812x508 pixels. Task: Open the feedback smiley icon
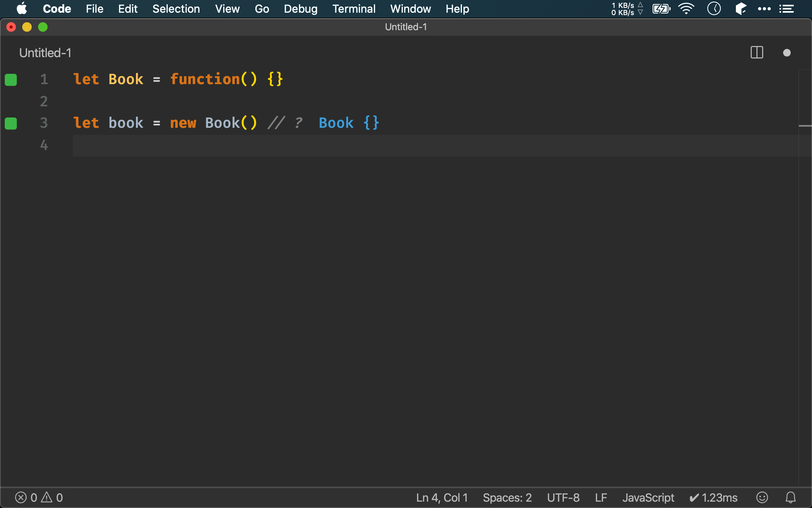(762, 497)
